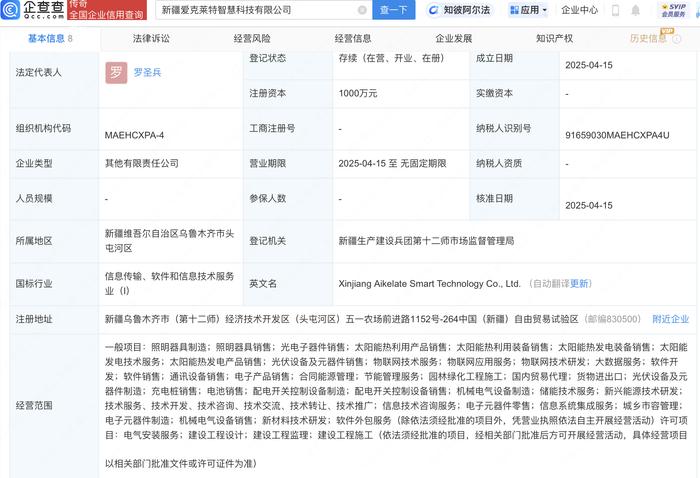Click business term 2025-04-15 至 无固定期限
Screen dimensions: 700x478
(x=392, y=163)
